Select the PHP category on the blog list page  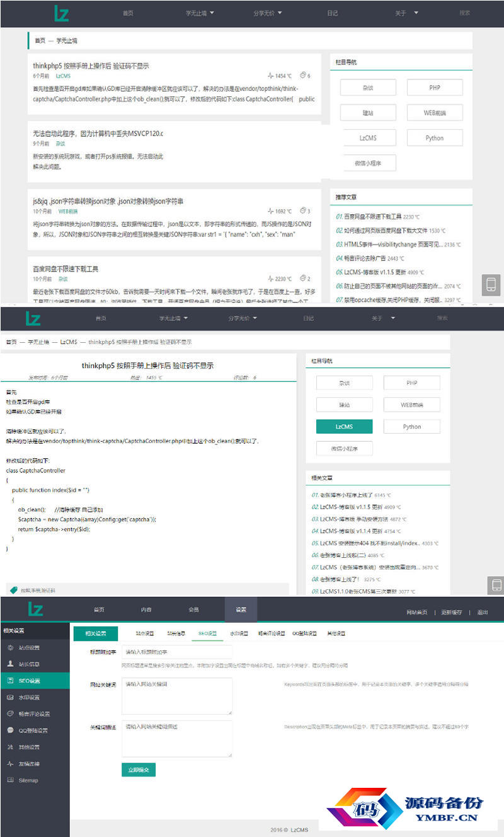(435, 88)
